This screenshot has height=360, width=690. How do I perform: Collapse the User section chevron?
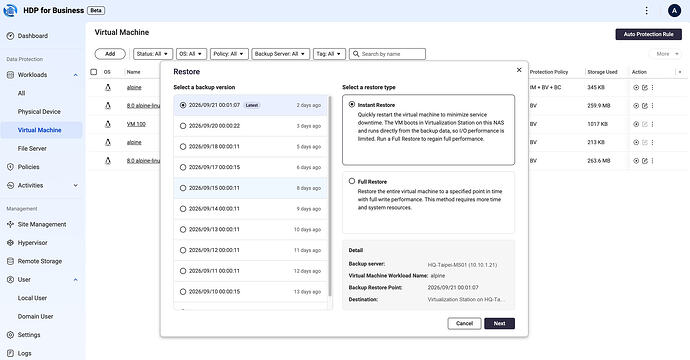[76, 280]
